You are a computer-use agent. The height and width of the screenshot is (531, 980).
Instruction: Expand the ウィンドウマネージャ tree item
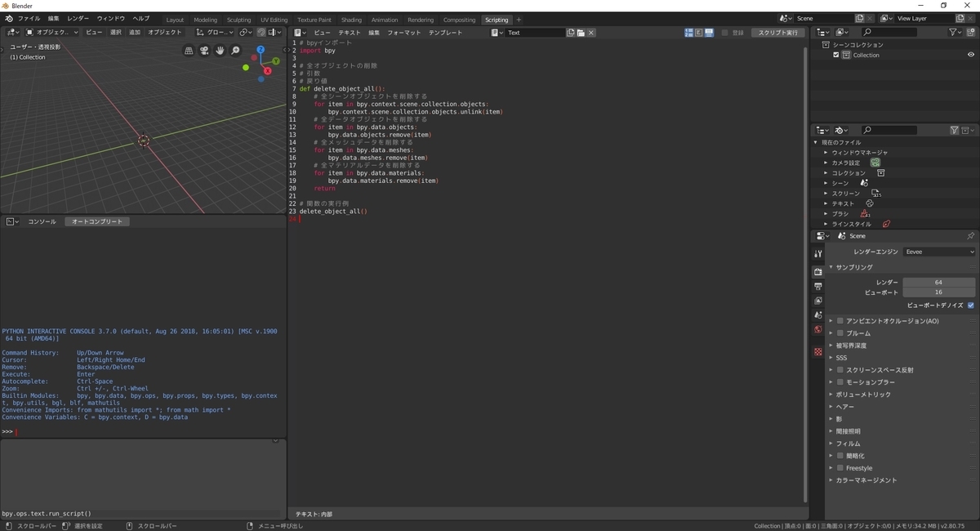point(826,153)
